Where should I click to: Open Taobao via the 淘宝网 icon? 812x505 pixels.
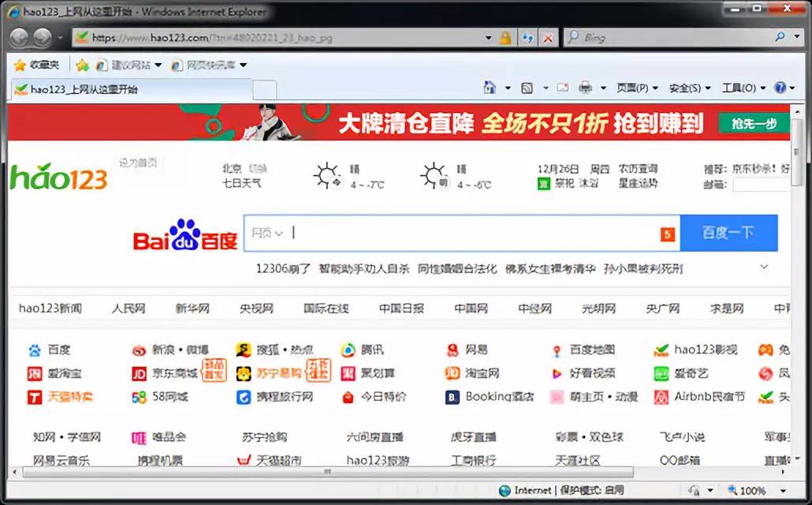pyautogui.click(x=453, y=373)
